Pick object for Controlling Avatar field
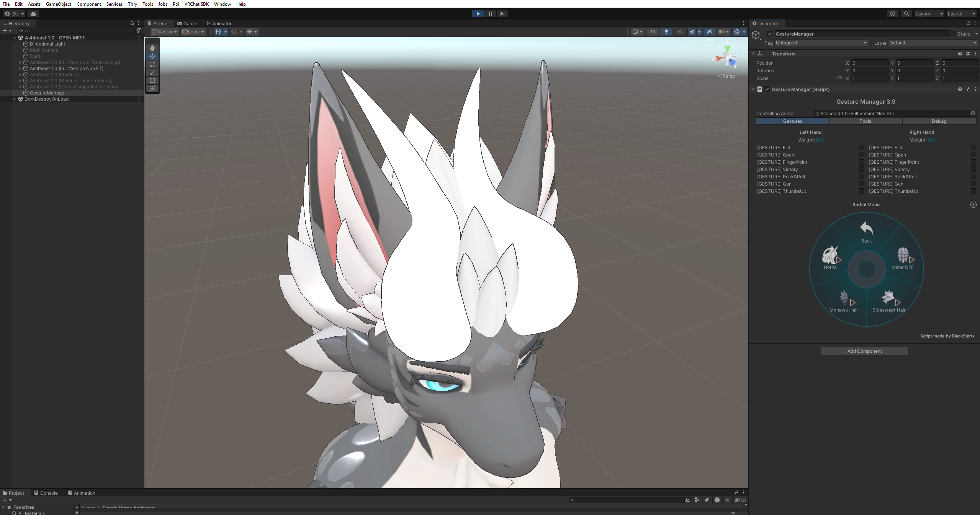 pos(973,113)
